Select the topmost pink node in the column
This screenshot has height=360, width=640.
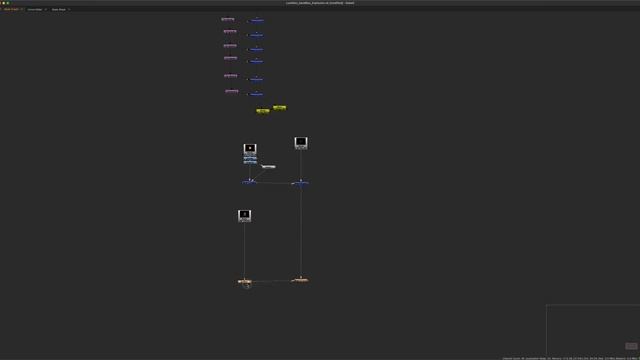click(228, 19)
